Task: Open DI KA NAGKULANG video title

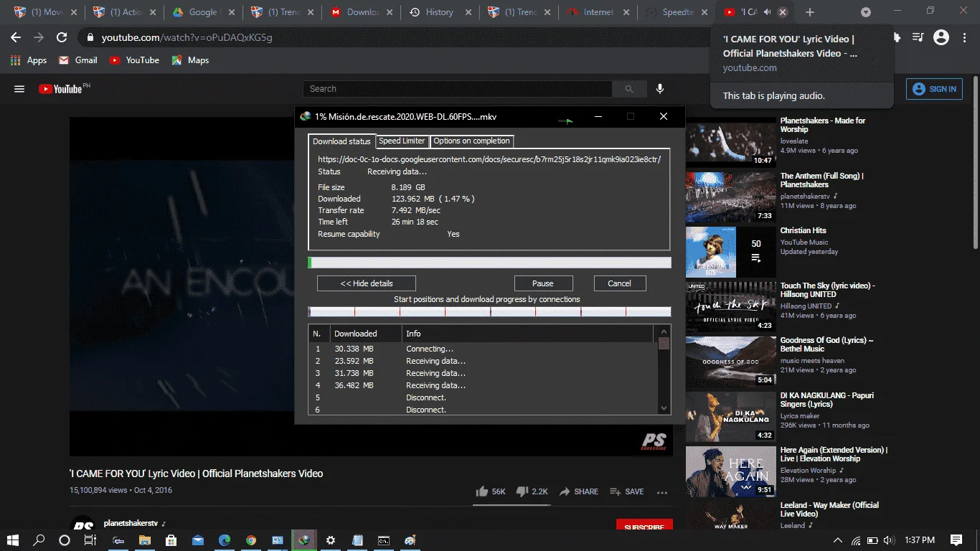Action: [827, 400]
